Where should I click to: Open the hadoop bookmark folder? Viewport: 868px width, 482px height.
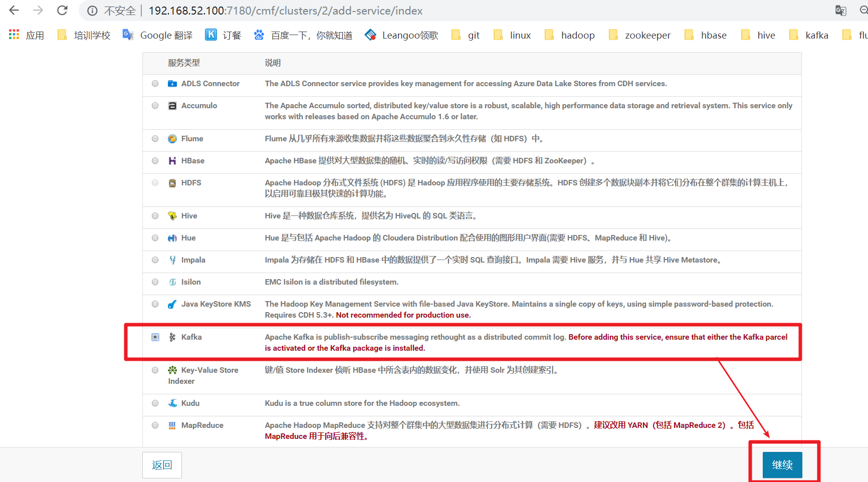(x=570, y=35)
